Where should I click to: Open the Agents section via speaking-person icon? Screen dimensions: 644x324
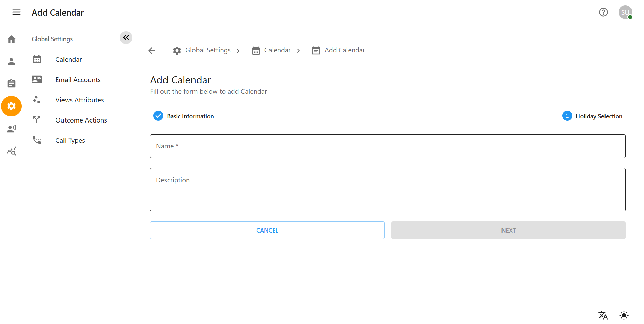(11, 128)
